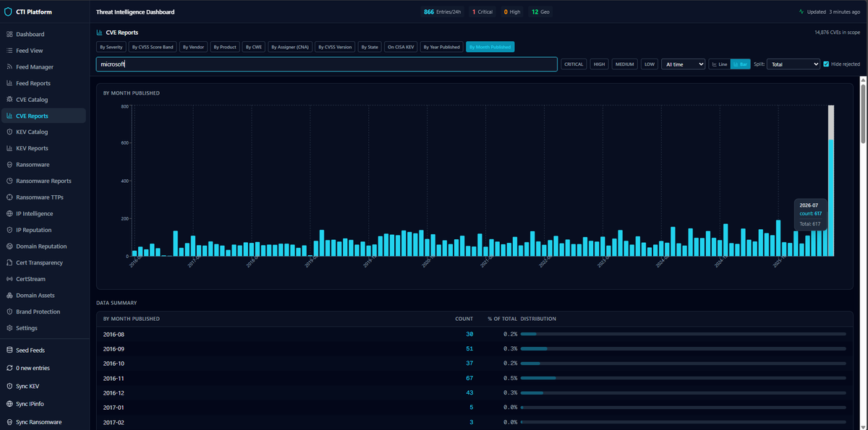Screen dimensions: 868x430
Task: Click the IP Intelligence globe icon
Action: 9,214
